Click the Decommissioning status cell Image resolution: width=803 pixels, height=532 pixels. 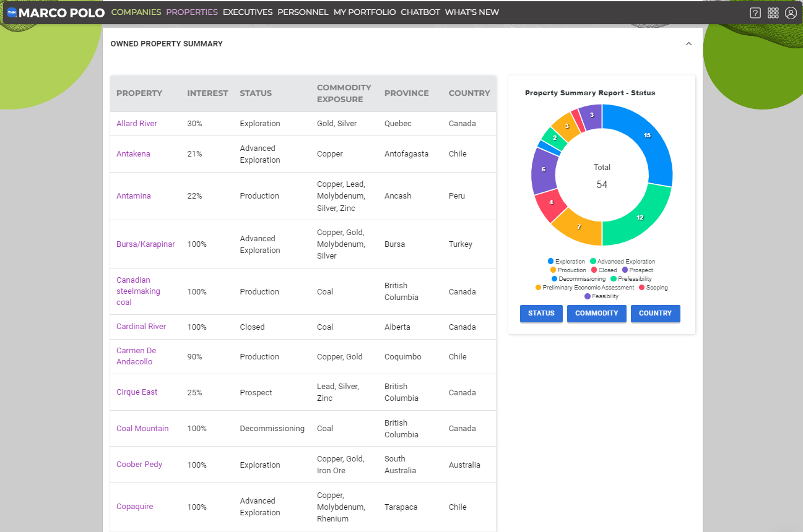[272, 429]
